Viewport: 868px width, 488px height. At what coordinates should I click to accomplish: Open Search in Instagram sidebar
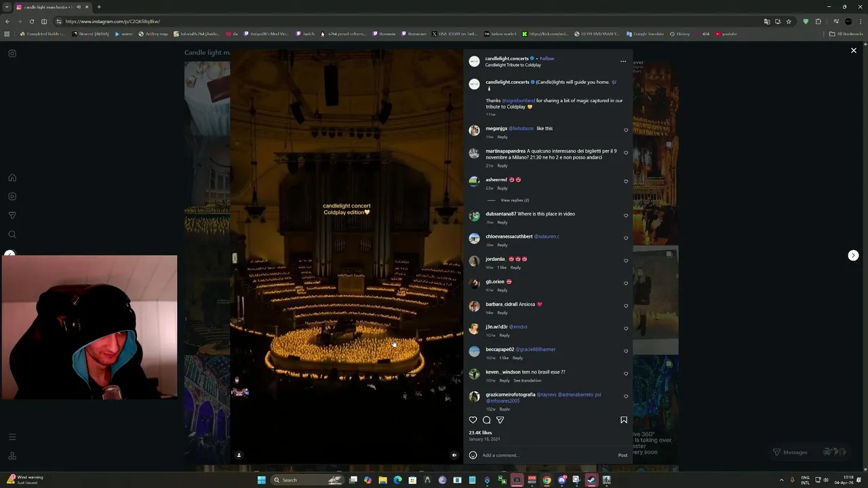tap(12, 235)
